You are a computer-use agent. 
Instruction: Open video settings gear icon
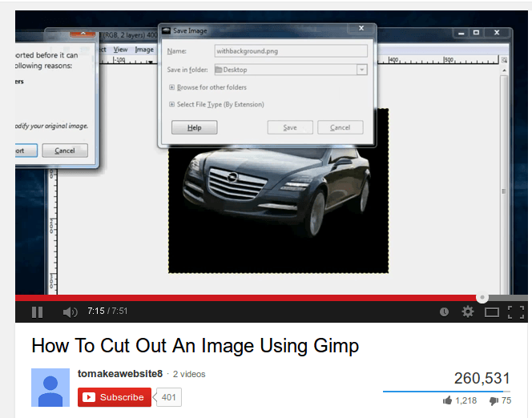(x=468, y=311)
